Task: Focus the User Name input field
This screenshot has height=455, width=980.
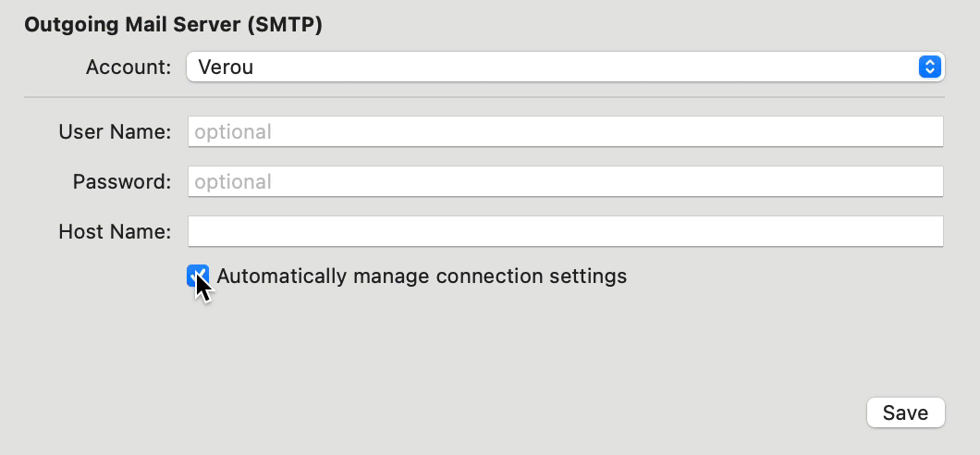Action: point(566,132)
